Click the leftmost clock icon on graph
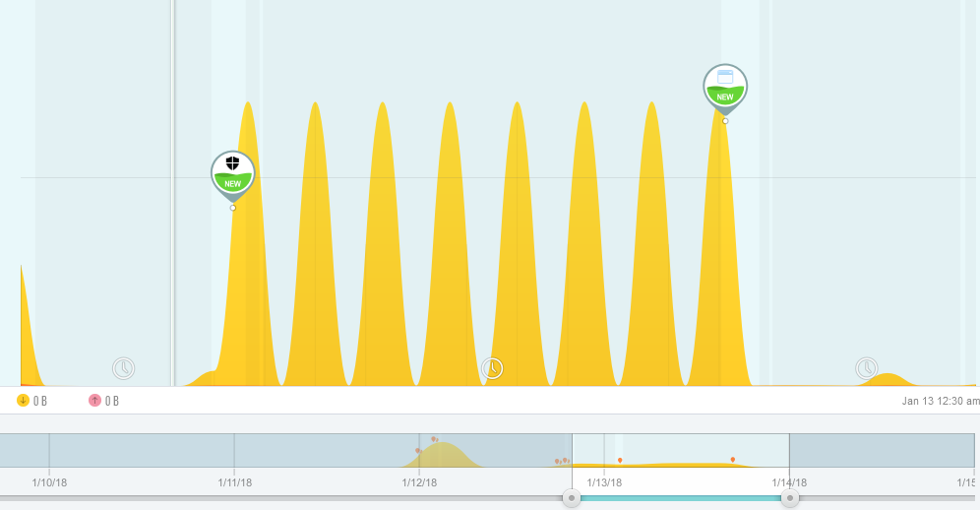The width and height of the screenshot is (980, 510). pos(123,368)
